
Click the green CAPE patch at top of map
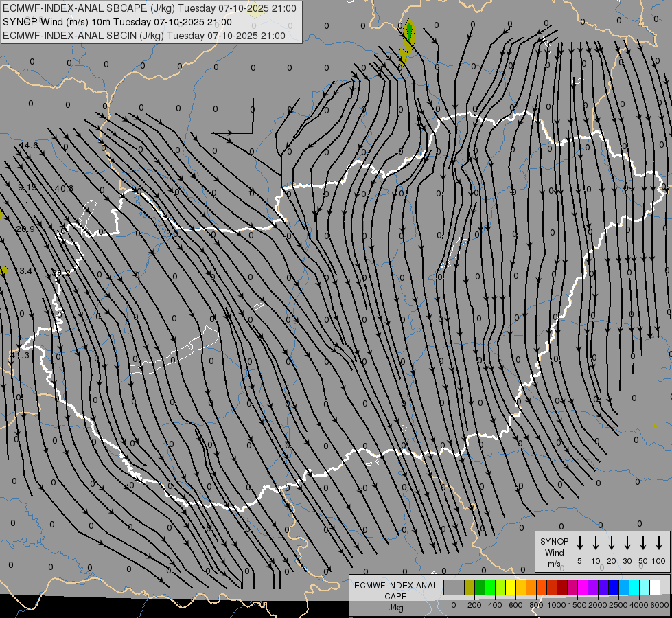point(410,30)
